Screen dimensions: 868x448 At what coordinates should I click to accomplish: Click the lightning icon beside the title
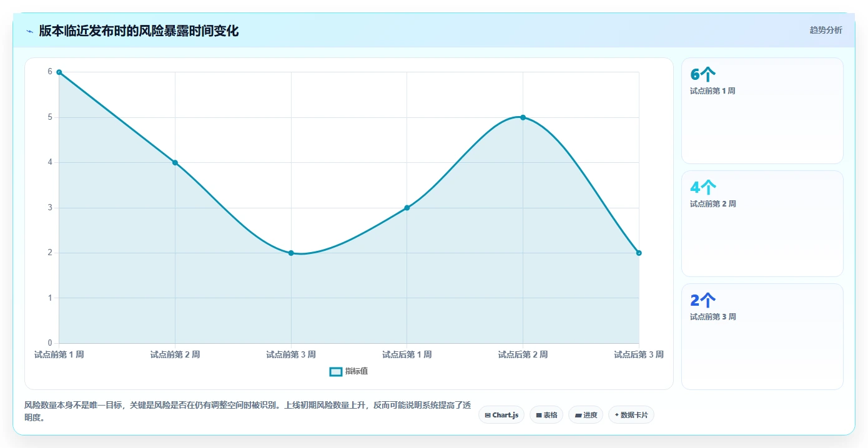(29, 31)
